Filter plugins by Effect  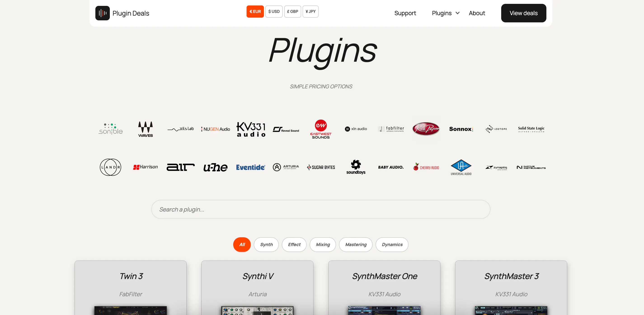[x=294, y=244]
